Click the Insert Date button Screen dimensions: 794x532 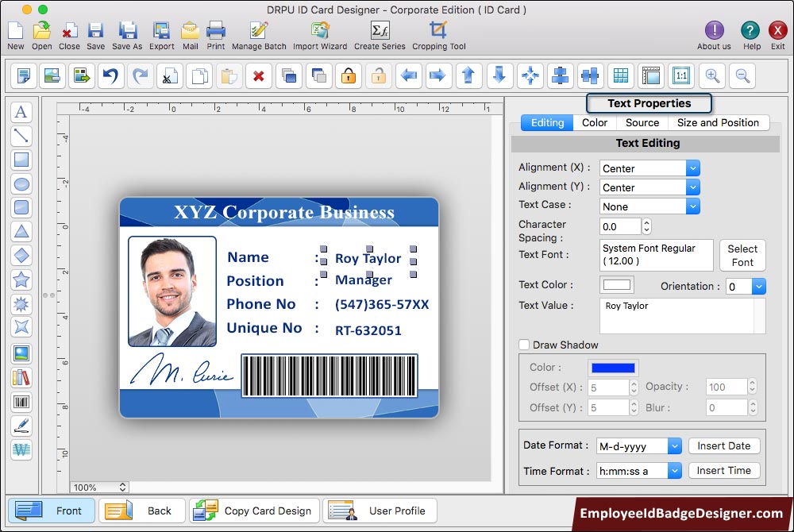coord(724,446)
